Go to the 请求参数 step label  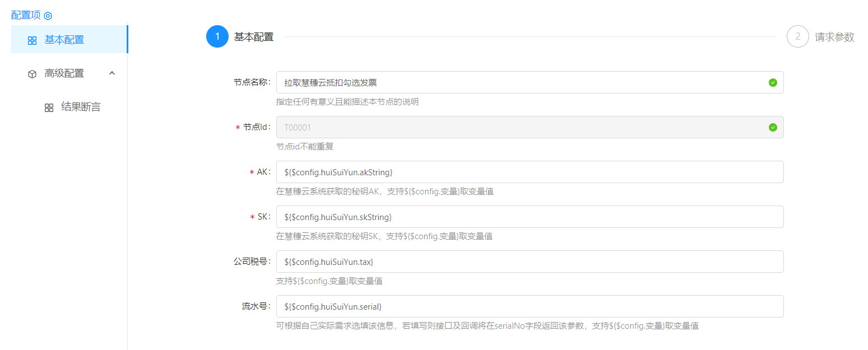[x=834, y=37]
